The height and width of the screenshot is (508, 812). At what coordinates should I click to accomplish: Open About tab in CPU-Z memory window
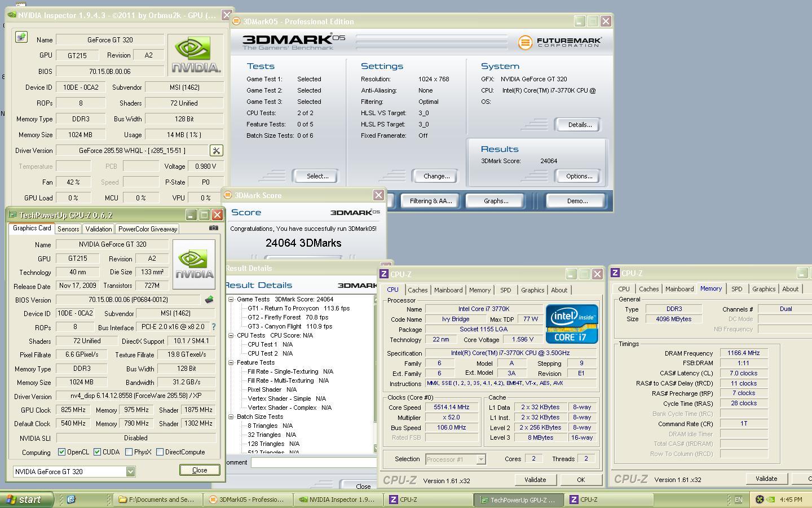pyautogui.click(x=790, y=289)
